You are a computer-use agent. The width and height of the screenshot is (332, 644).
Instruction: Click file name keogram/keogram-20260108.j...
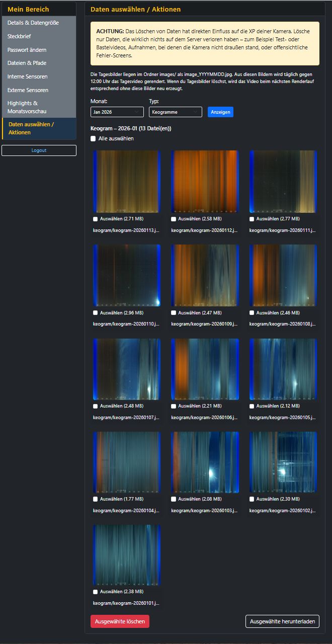pos(282,324)
